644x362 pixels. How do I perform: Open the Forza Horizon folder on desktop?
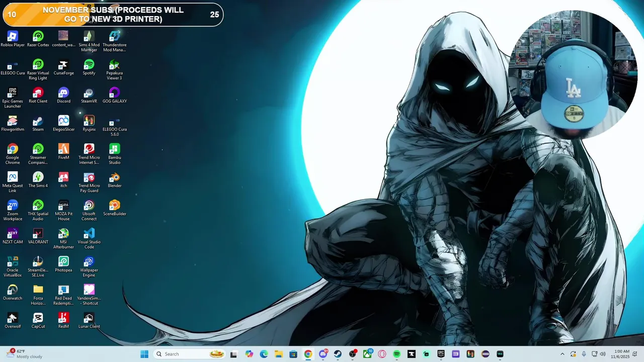(38, 295)
